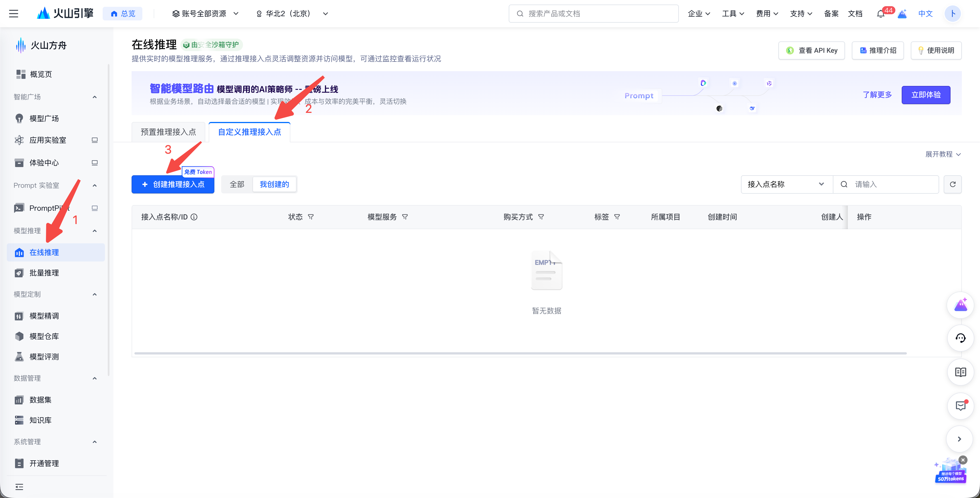980x498 pixels.
Task: Open 批量推理 in the sidebar
Action: click(x=56, y=273)
